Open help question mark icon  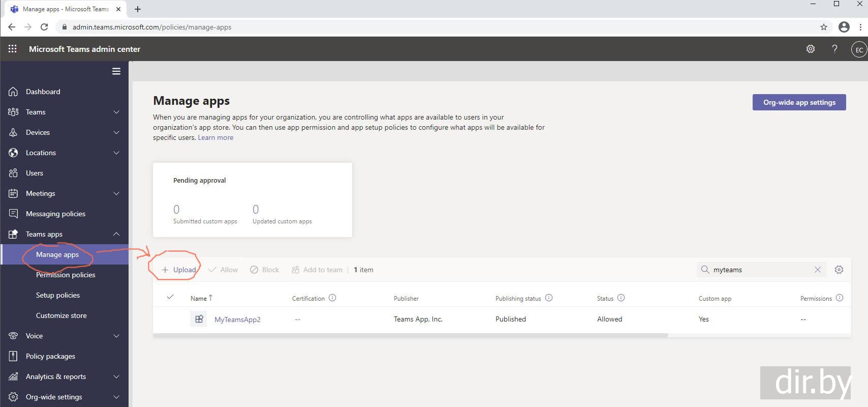click(x=834, y=49)
